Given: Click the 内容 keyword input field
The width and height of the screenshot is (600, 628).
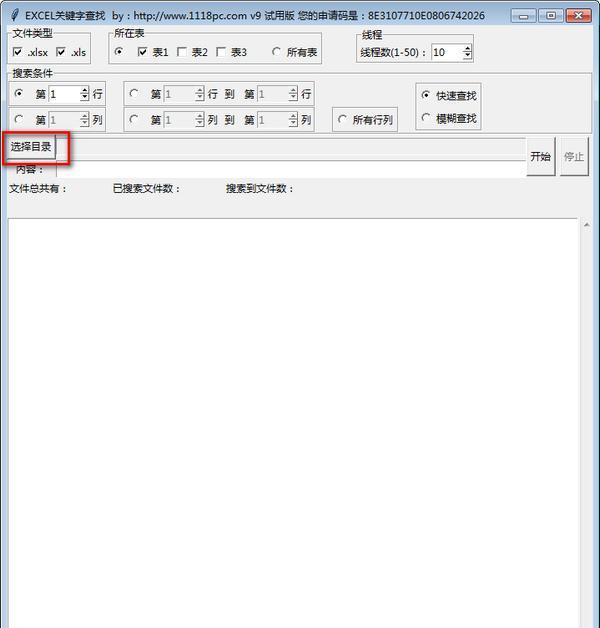Looking at the screenshot, I should click(x=291, y=169).
